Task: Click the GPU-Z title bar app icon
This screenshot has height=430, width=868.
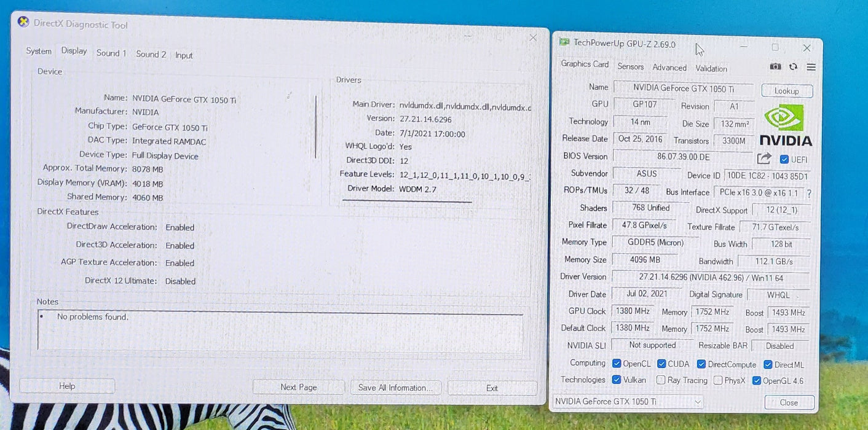Action: coord(564,42)
